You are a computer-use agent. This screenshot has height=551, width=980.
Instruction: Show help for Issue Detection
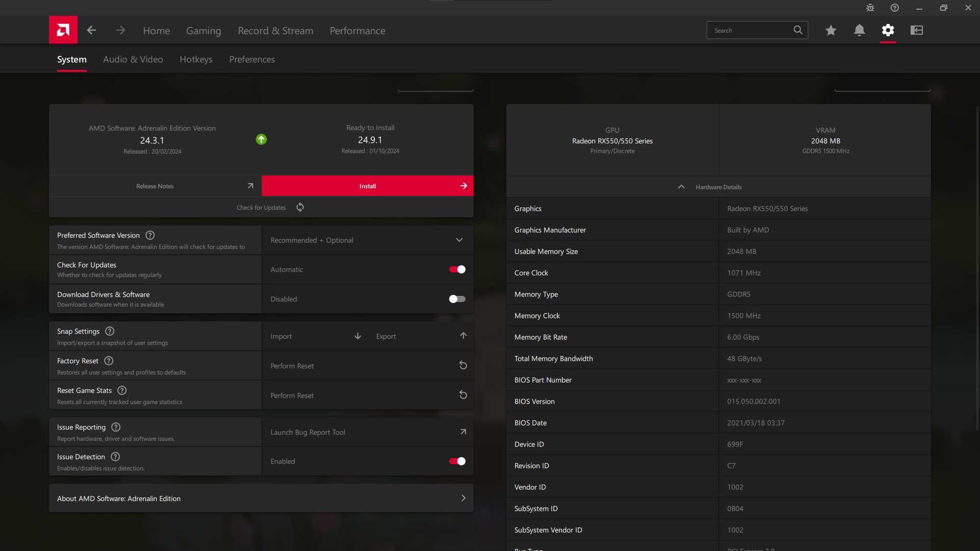pos(115,457)
